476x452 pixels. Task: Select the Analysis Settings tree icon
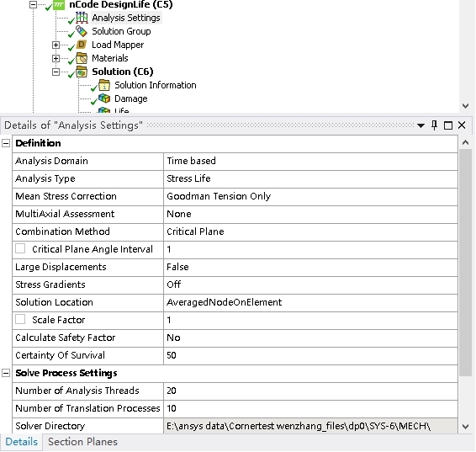pyautogui.click(x=82, y=18)
